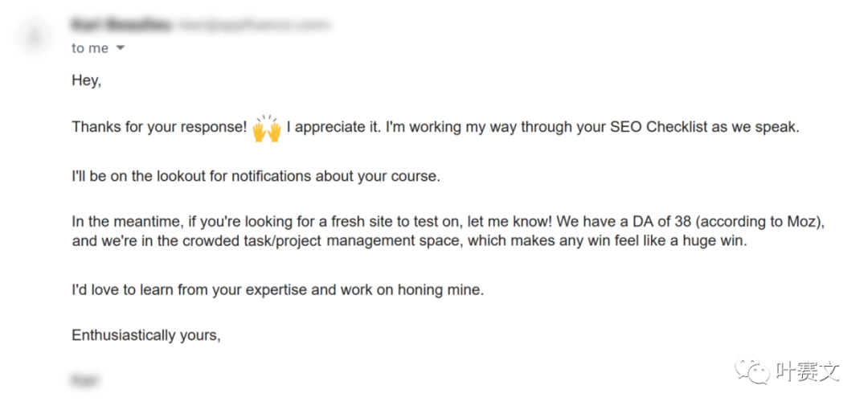
Task: Click the 'Thanks for your response!' text
Action: tap(159, 128)
